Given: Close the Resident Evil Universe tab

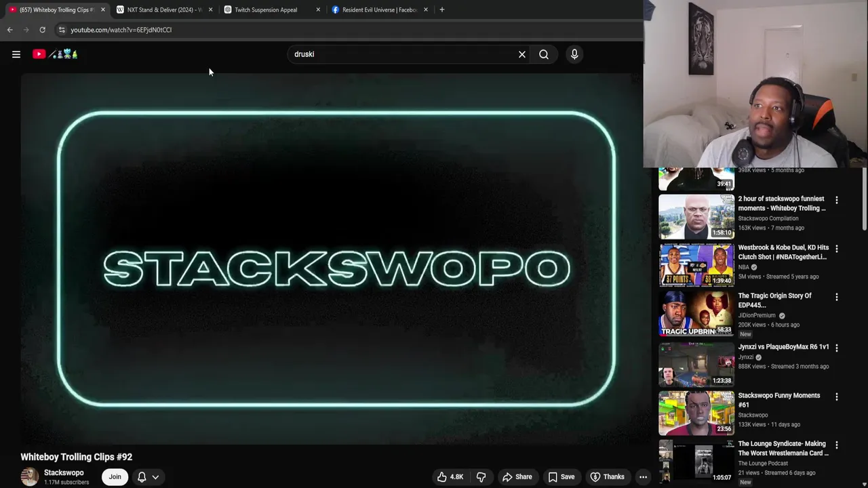Looking at the screenshot, I should (x=426, y=9).
